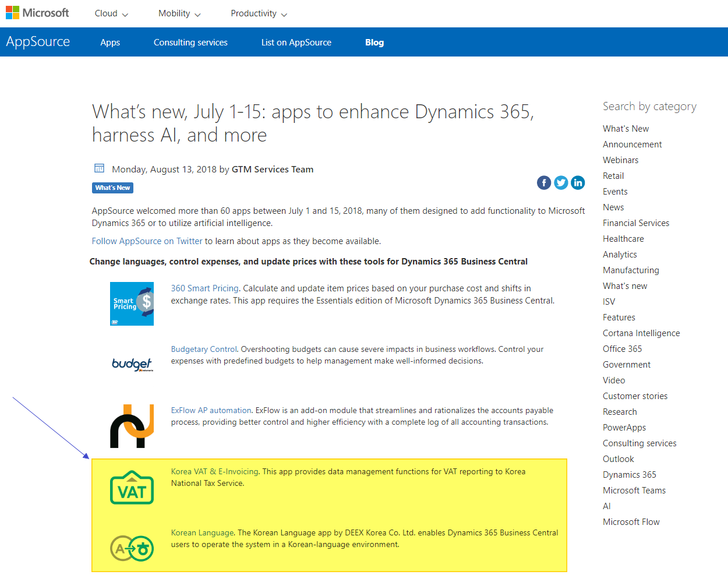Select the Manufacturing category
The image size is (728, 582).
631,270
